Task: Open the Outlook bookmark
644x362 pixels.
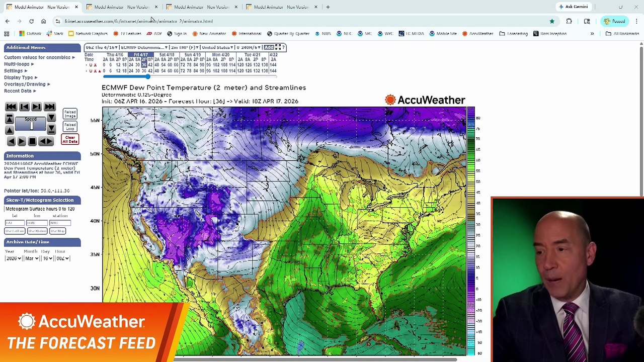Action: coord(31,34)
